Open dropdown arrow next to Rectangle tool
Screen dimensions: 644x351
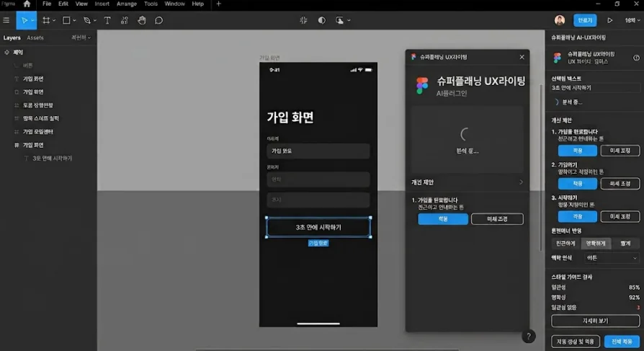coord(74,21)
